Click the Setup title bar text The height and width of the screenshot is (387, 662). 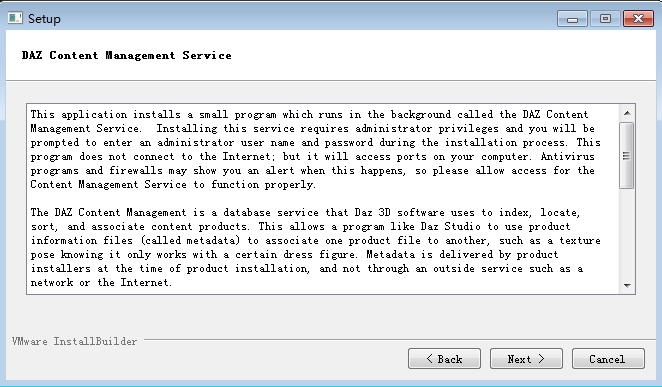tap(44, 19)
